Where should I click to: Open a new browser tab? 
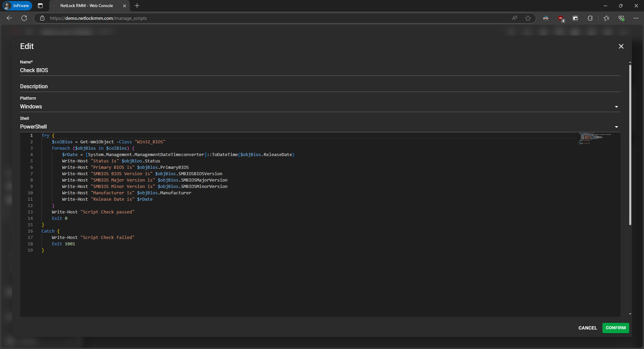pyautogui.click(x=137, y=6)
